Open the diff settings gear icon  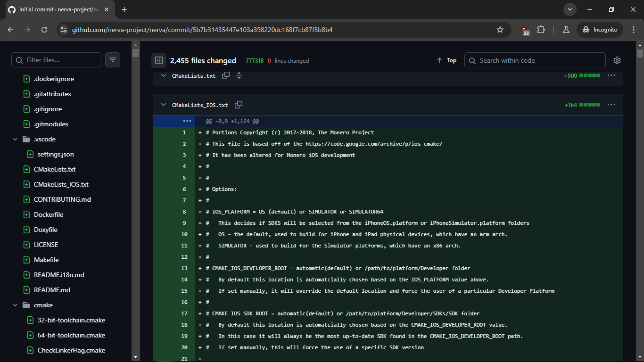(x=617, y=60)
